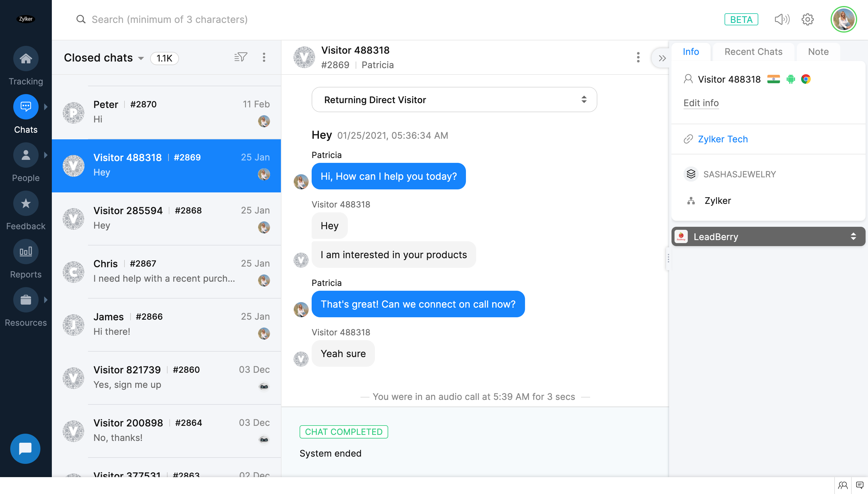Go to Reports section icon
Viewport: 868px width, 494px height.
coord(26,252)
